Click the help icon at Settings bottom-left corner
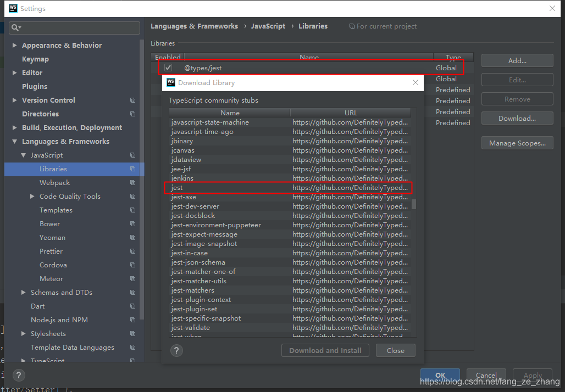This screenshot has height=392, width=565. point(19,375)
